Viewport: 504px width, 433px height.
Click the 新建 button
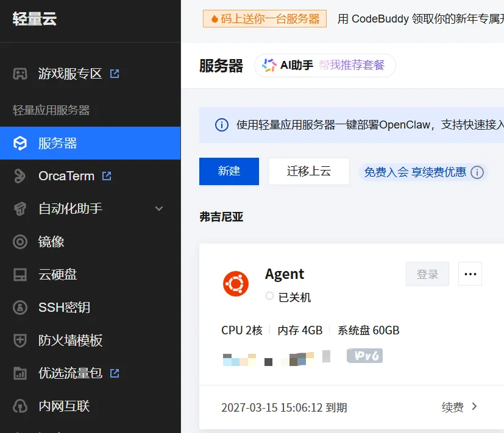[x=229, y=171]
